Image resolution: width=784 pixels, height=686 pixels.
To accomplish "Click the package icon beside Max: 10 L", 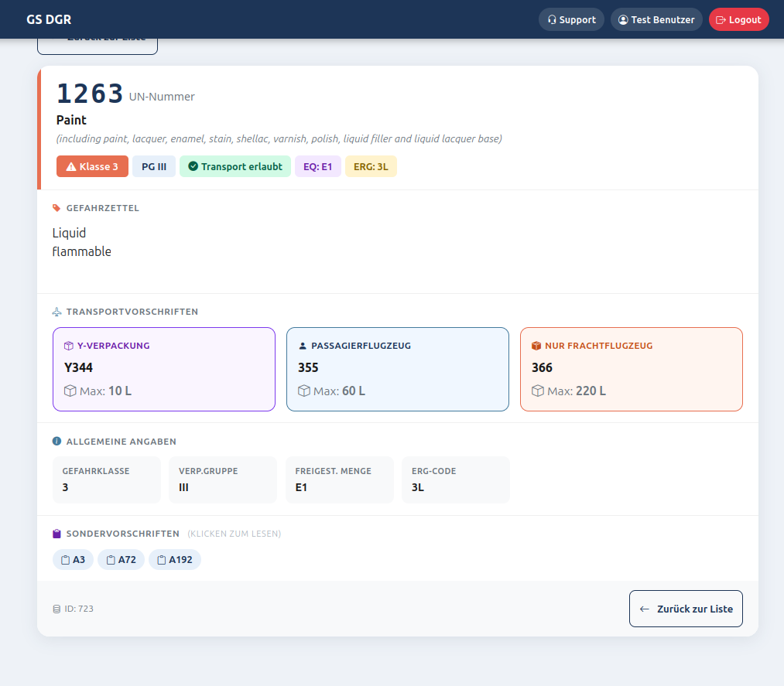I will [x=70, y=391].
